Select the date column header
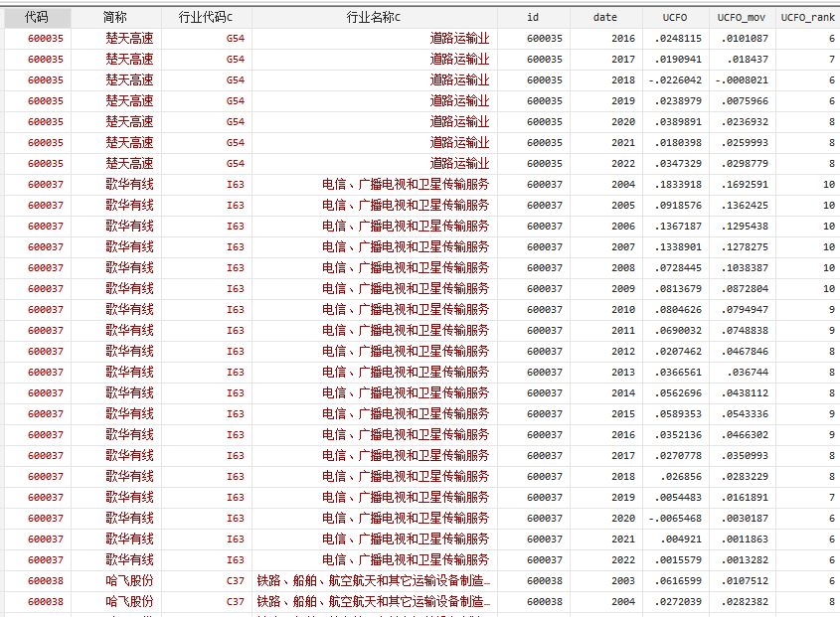The image size is (840, 617). pyautogui.click(x=604, y=17)
